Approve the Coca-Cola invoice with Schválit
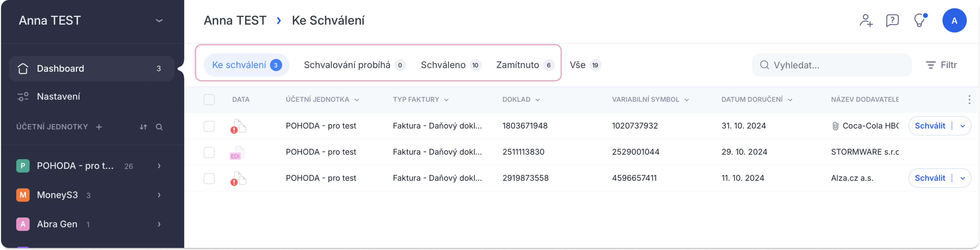The height and width of the screenshot is (250, 980). (929, 126)
